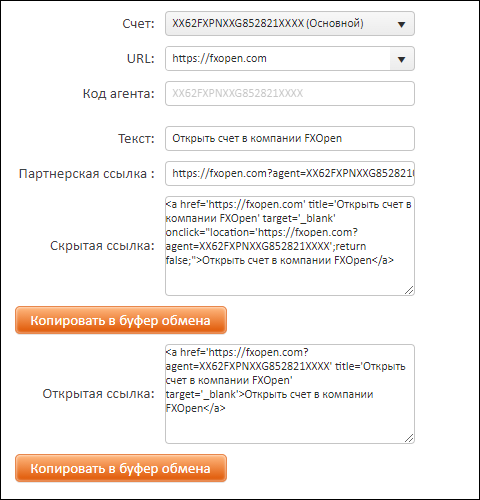Click inside the Скрытая ссылка code textarea
The image size is (480, 500).
pyautogui.click(x=290, y=246)
